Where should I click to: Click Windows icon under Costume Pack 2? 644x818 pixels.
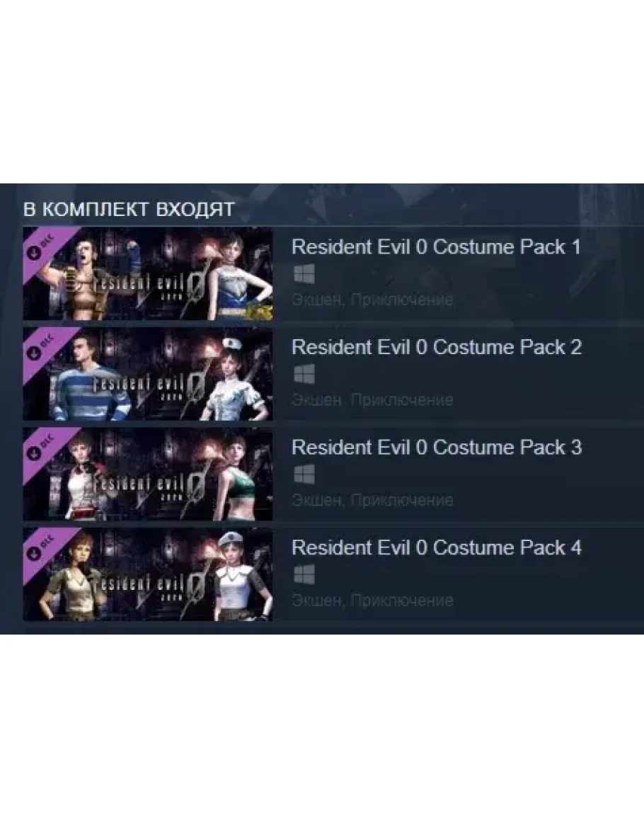point(304,374)
